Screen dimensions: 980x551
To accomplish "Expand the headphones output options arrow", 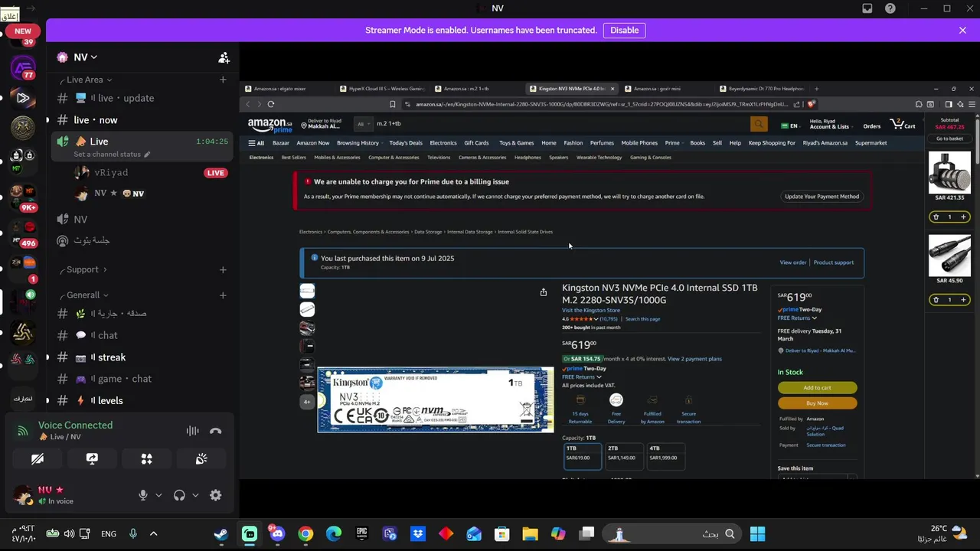I will click(x=195, y=495).
